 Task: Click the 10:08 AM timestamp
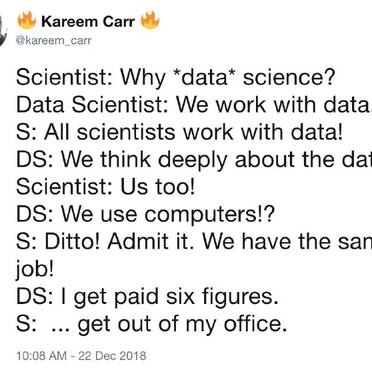pos(42,355)
